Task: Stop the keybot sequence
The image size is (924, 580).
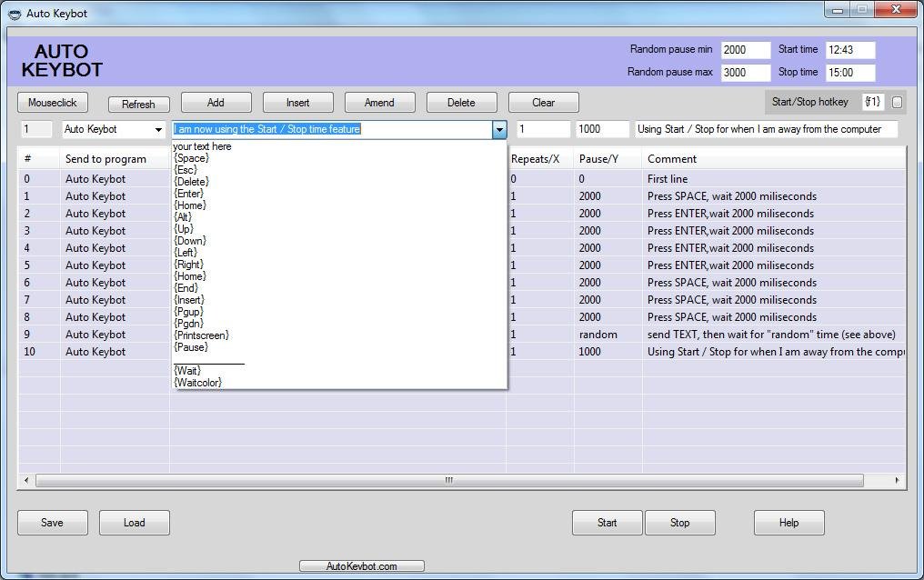Action: [680, 523]
